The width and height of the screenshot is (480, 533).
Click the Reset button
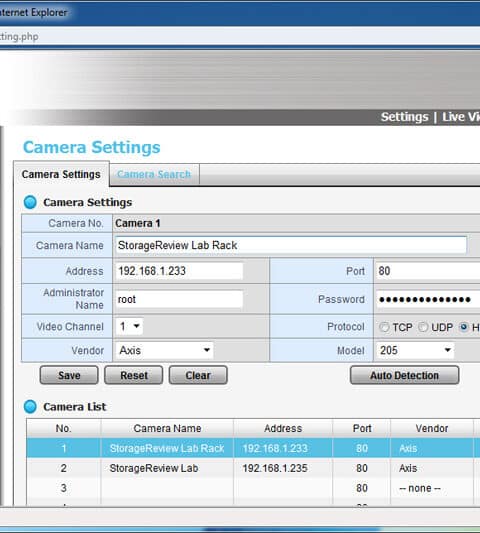point(134,375)
